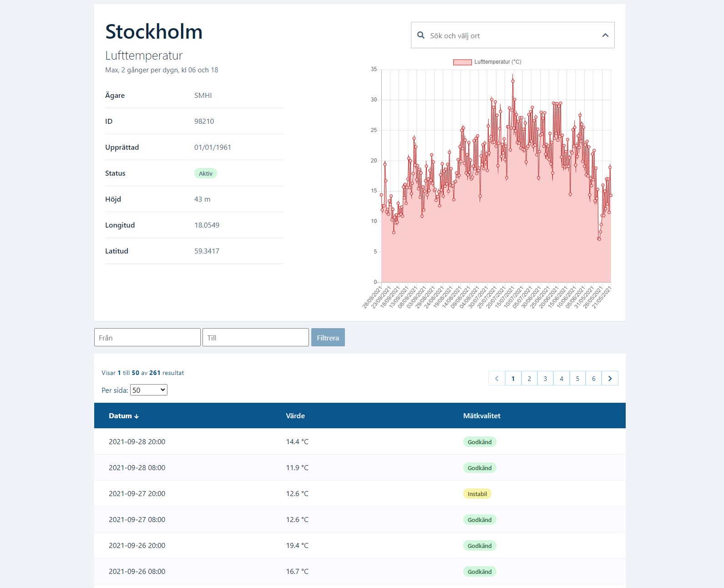Collapse the location search chevron
This screenshot has width=724, height=588.
605,35
